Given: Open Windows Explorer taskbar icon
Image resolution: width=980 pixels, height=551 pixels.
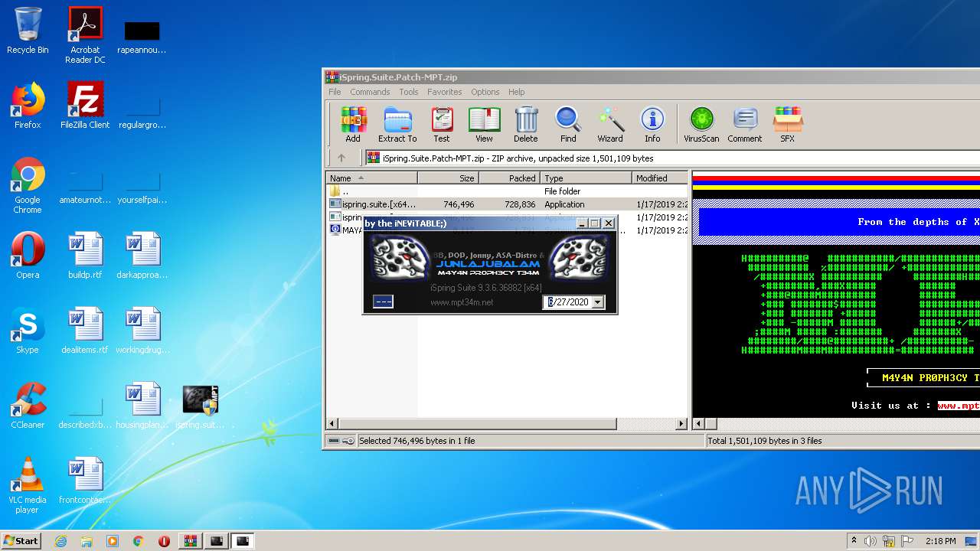Looking at the screenshot, I should point(87,541).
